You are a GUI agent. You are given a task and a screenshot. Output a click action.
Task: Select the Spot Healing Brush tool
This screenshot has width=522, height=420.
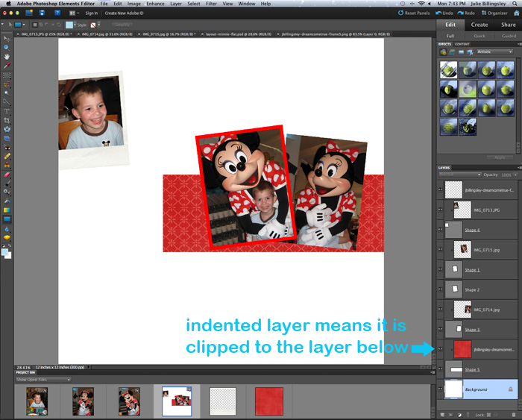[7, 156]
